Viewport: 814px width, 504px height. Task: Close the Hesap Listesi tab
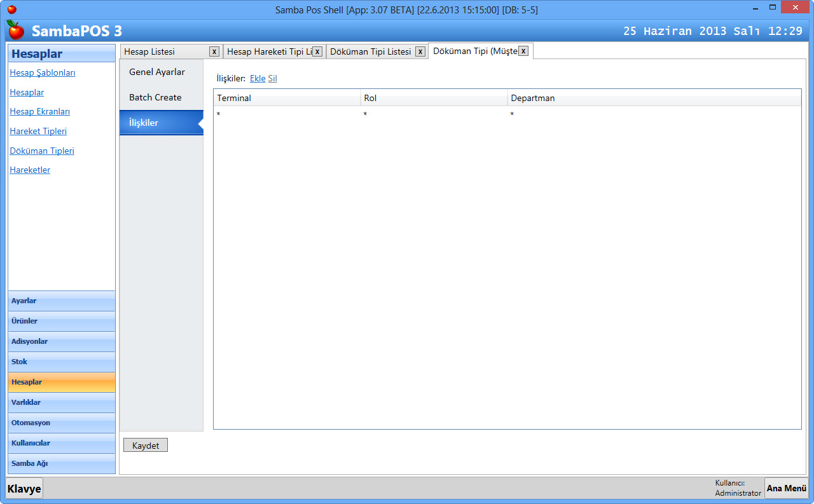214,51
